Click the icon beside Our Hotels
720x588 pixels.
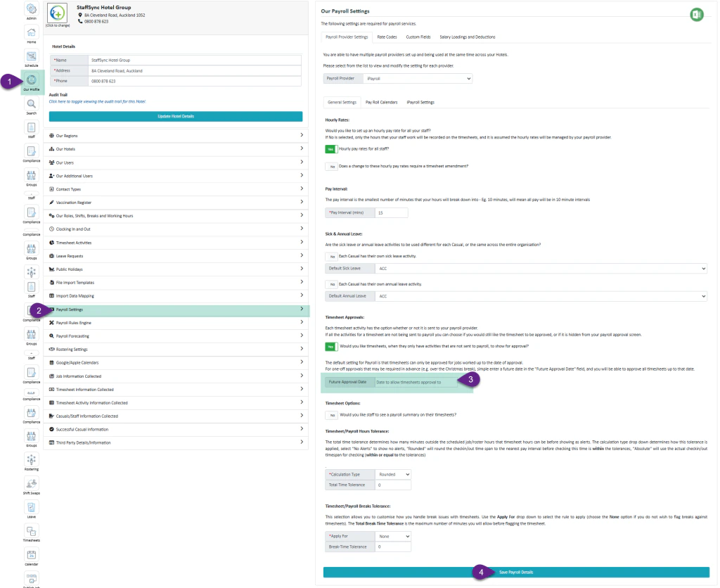click(52, 149)
